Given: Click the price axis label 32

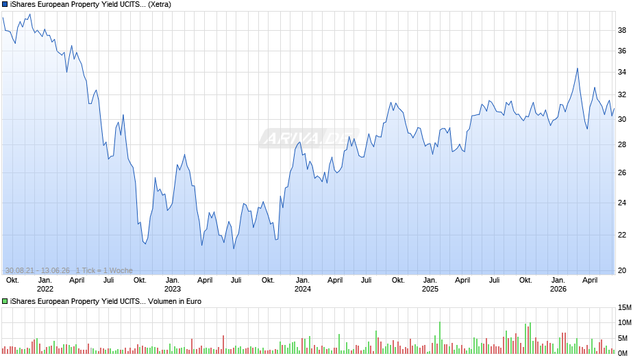Looking at the screenshot, I should point(622,95).
